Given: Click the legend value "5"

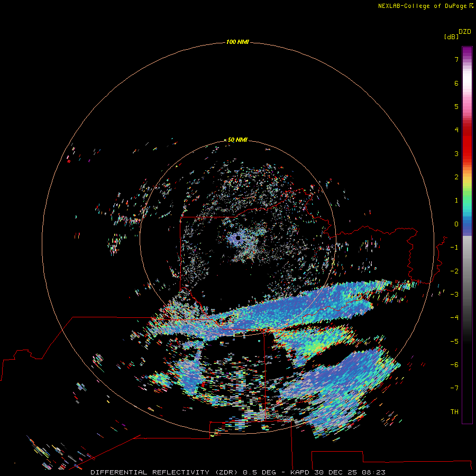Looking at the screenshot, I should 456,106.
